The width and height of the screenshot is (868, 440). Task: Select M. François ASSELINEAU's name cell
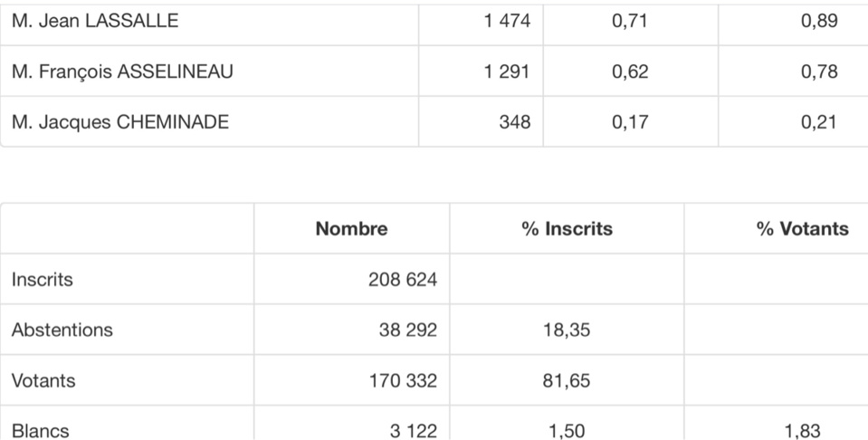122,72
